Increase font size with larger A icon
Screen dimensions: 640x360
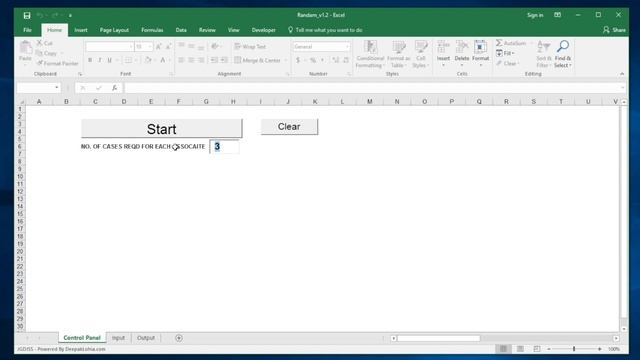pyautogui.click(x=159, y=47)
